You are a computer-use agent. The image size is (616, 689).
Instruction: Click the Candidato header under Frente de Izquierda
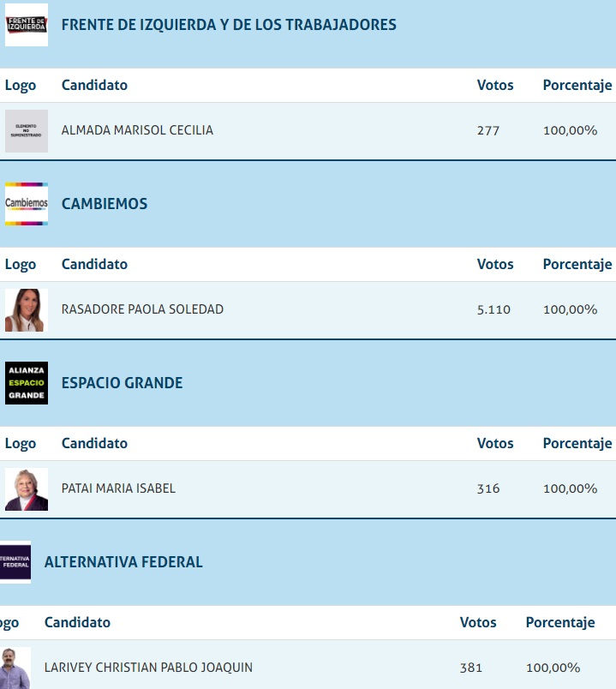tap(94, 85)
